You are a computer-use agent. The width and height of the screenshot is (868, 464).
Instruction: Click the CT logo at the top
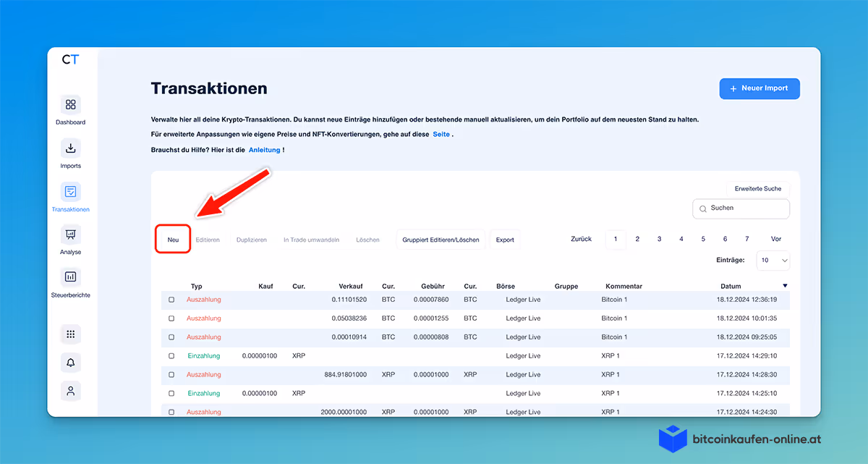tap(72, 60)
